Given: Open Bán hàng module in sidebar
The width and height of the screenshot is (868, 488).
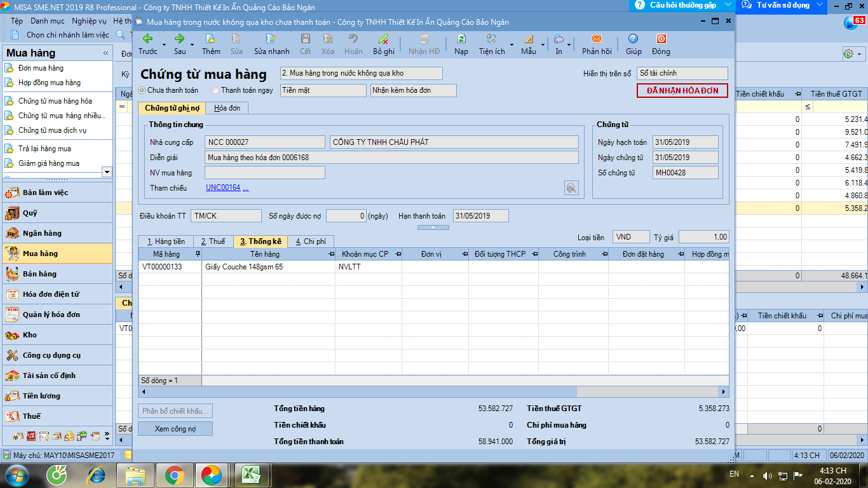Looking at the screenshot, I should (58, 274).
